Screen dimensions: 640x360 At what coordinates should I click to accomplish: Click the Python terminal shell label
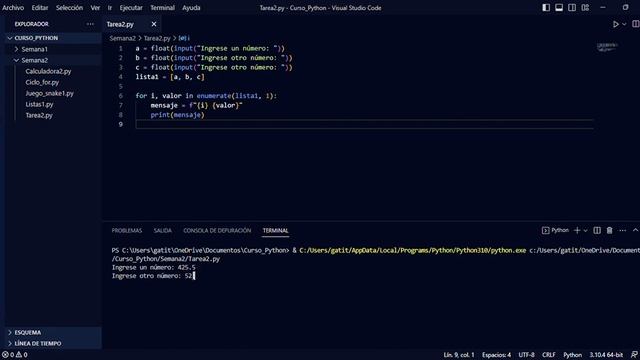coord(555,231)
